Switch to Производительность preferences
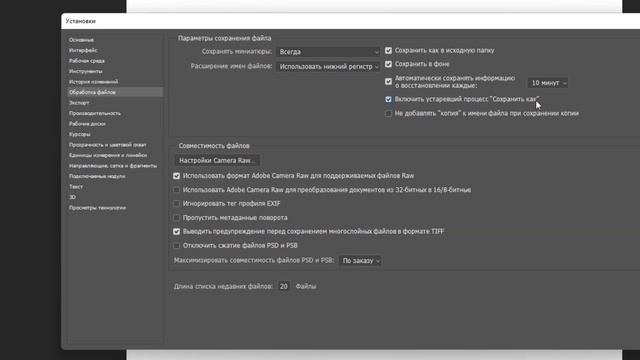This screenshot has width=640, height=360. pyautogui.click(x=95, y=113)
